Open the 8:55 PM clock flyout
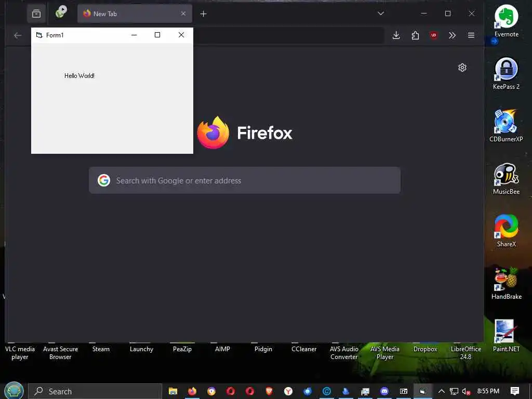The height and width of the screenshot is (399, 532). coord(488,391)
